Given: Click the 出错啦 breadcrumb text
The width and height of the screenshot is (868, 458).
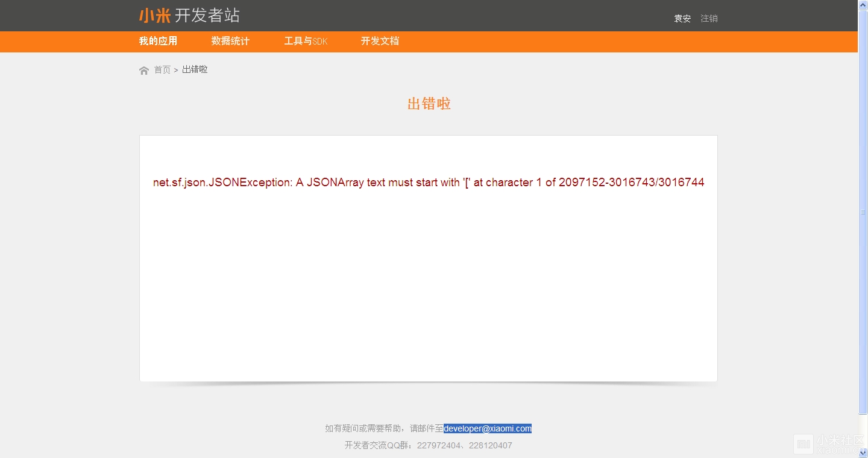Looking at the screenshot, I should pyautogui.click(x=195, y=69).
